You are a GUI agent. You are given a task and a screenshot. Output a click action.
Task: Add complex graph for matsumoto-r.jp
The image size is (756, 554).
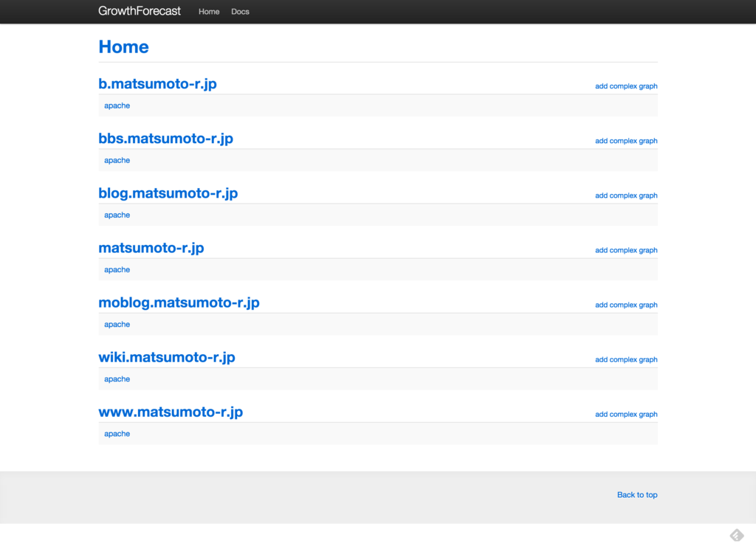click(626, 251)
